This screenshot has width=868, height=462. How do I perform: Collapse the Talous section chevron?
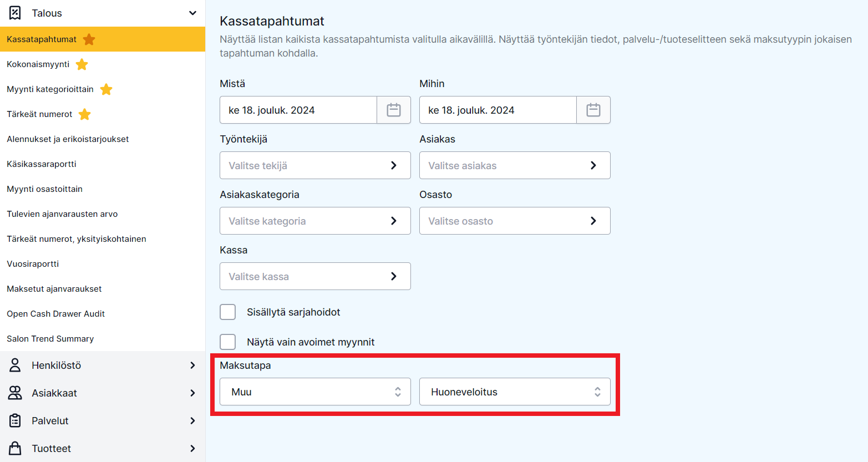tap(192, 13)
